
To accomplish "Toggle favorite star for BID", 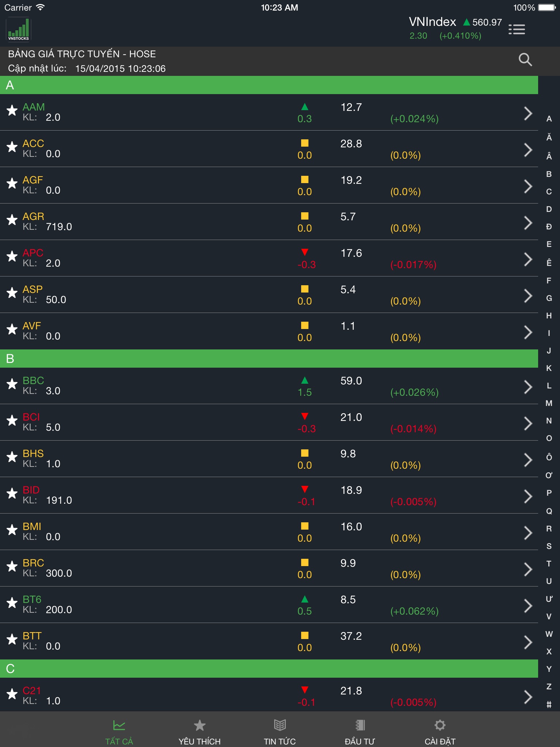I will [x=12, y=493].
